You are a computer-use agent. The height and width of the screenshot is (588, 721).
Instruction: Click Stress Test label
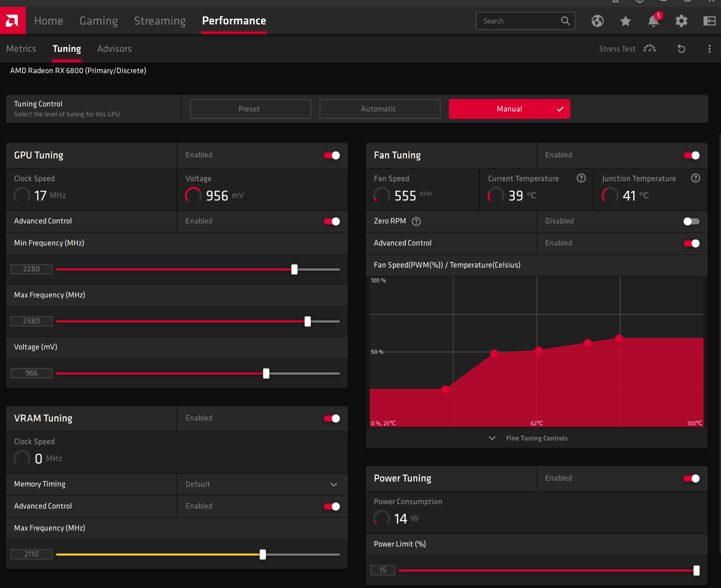[x=617, y=49]
